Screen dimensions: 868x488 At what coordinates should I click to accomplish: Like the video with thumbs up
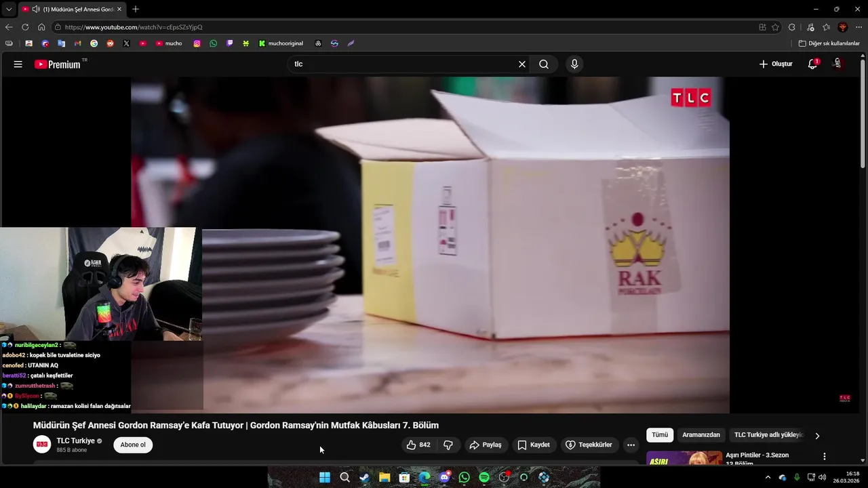[418, 445]
